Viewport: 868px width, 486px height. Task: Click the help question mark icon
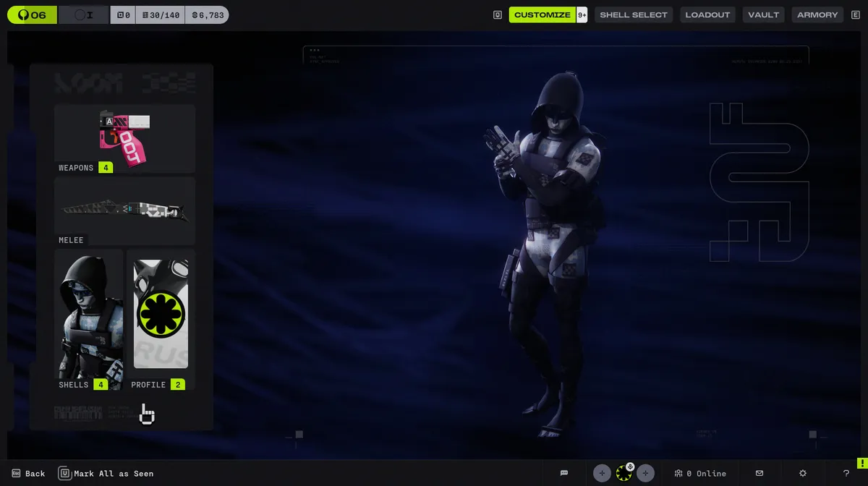(x=846, y=473)
